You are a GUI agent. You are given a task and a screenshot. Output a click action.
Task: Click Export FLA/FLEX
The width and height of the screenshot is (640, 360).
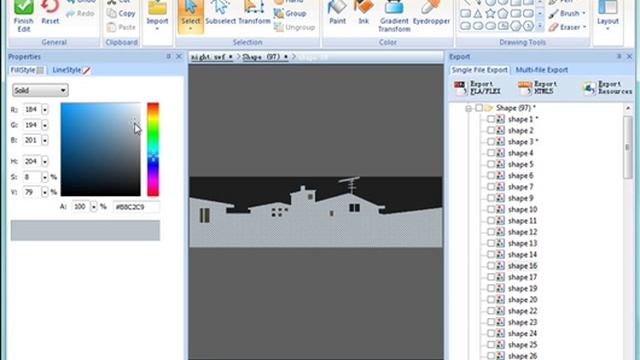[478, 88]
